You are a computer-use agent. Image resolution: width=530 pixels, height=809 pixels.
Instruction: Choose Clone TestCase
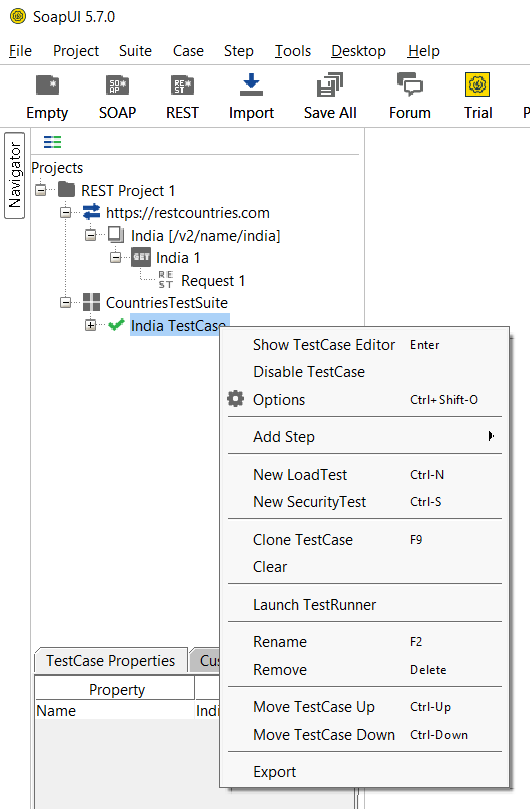pos(365,540)
